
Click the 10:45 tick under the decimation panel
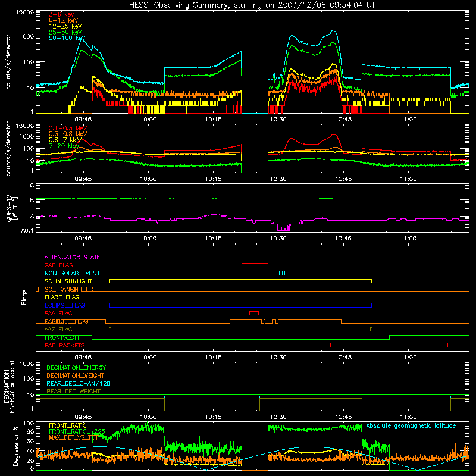coord(343,417)
